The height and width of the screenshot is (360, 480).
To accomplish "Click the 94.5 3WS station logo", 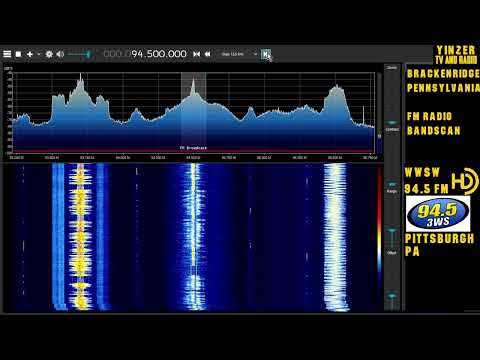I will coord(438,214).
